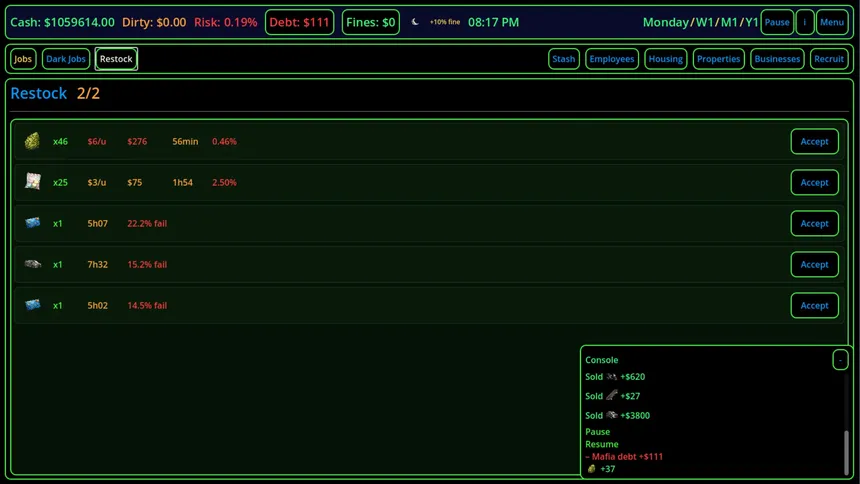Accept the 7h32 restock offer

[814, 264]
